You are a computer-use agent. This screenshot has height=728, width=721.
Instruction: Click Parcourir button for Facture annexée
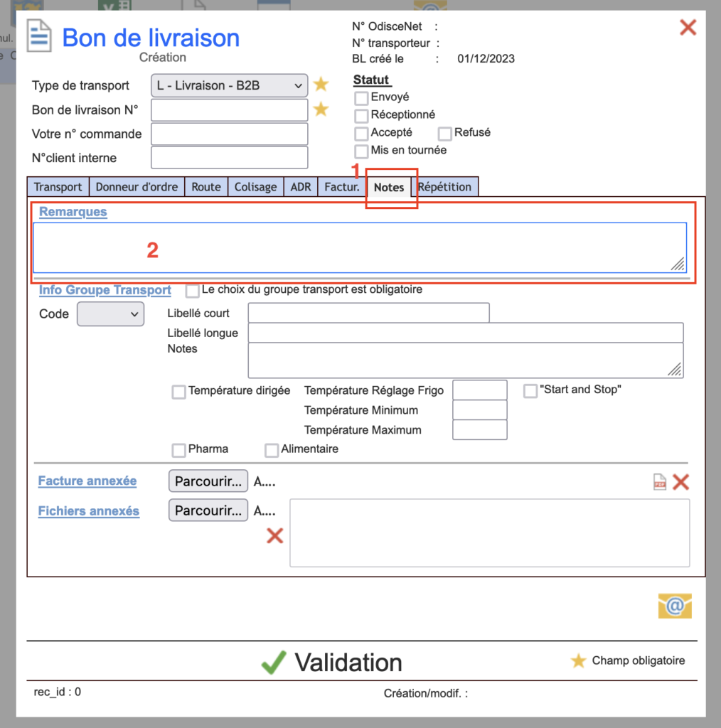tap(208, 481)
